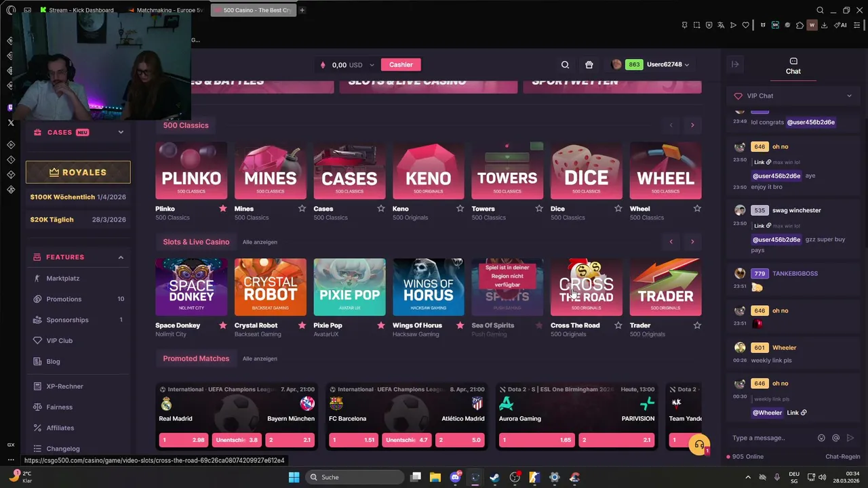Click the browser search icon in title bar
The width and height of the screenshot is (868, 488).
point(820,10)
